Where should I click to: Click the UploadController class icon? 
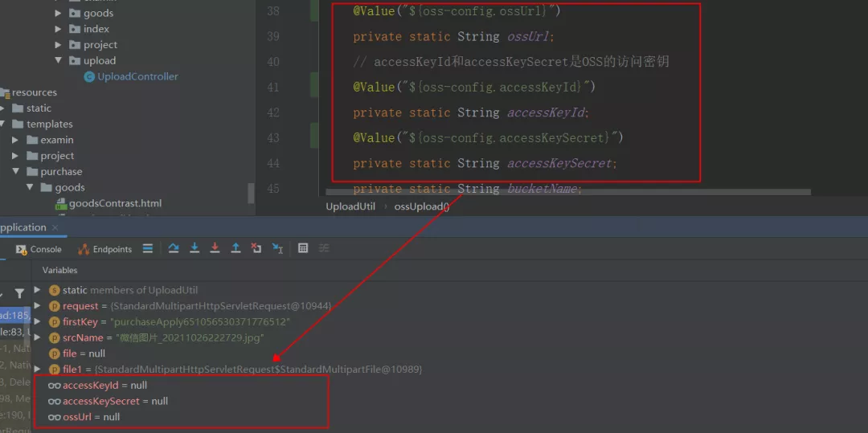point(89,77)
